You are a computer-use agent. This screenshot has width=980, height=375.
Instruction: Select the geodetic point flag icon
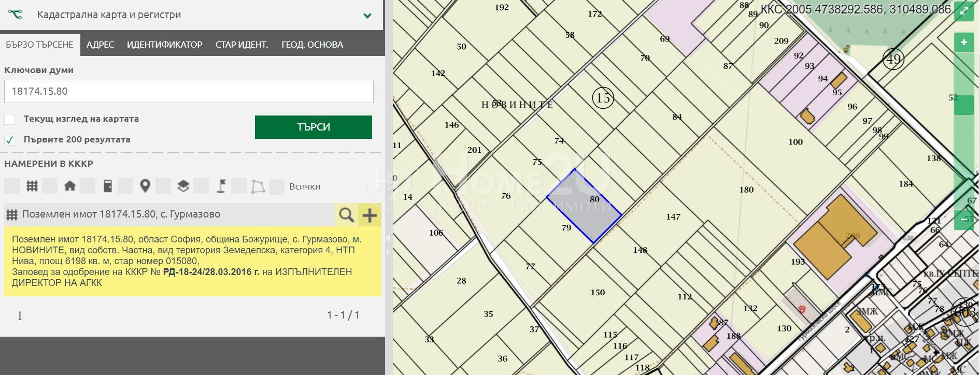coord(221,186)
